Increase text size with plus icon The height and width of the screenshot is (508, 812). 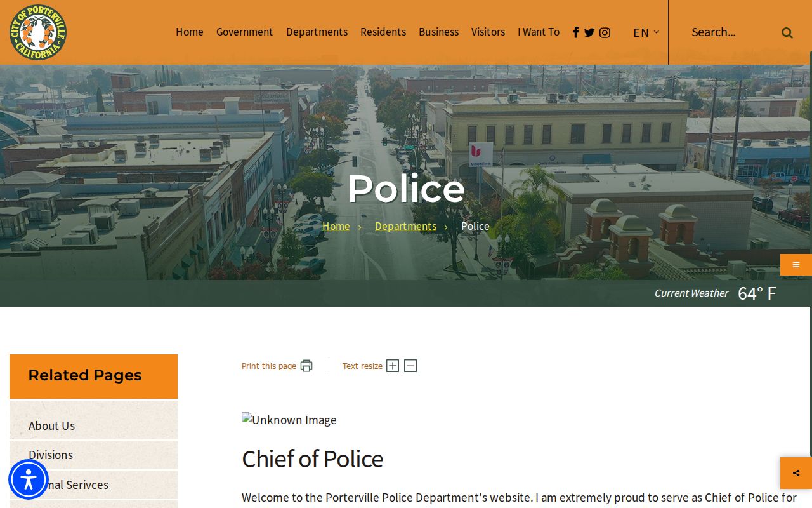[x=393, y=366]
